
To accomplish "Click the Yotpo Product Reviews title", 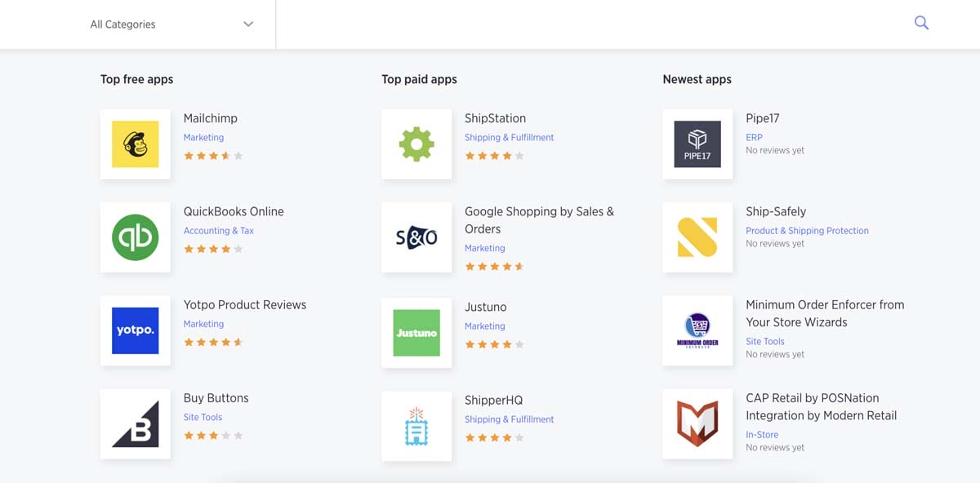I will click(x=245, y=304).
